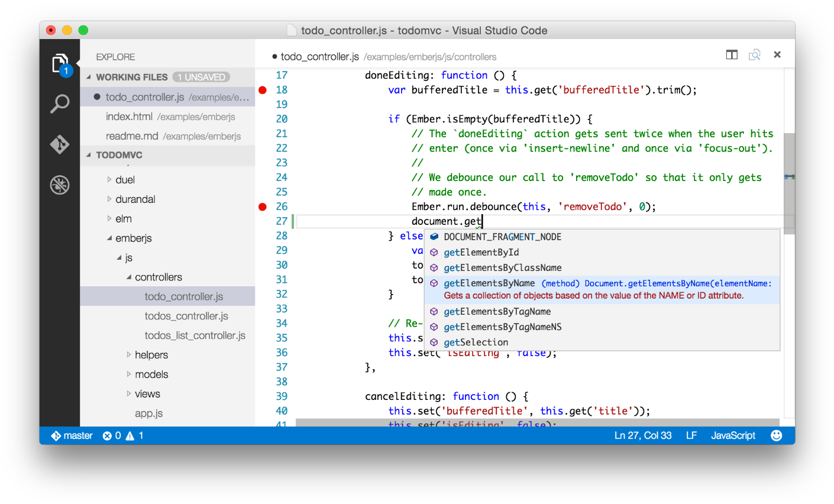Open the Search view icon
The width and height of the screenshot is (834, 504).
click(60, 104)
